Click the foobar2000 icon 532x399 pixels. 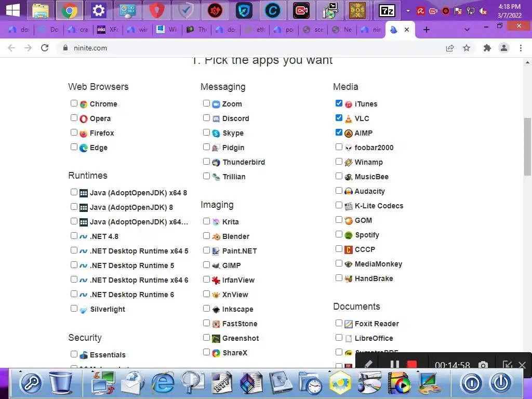click(x=349, y=148)
